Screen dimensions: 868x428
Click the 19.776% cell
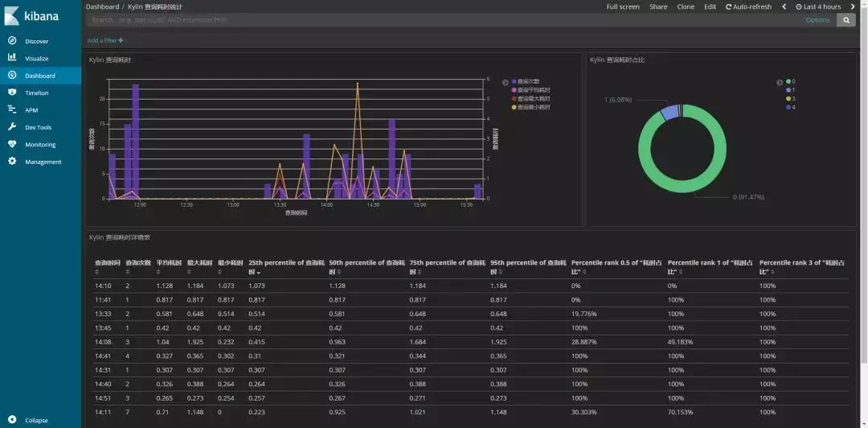(583, 314)
